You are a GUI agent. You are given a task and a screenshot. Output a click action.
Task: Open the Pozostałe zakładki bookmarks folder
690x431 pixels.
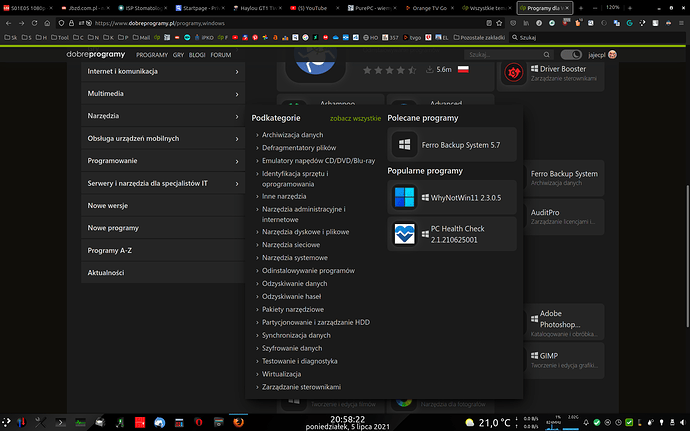[479, 37]
